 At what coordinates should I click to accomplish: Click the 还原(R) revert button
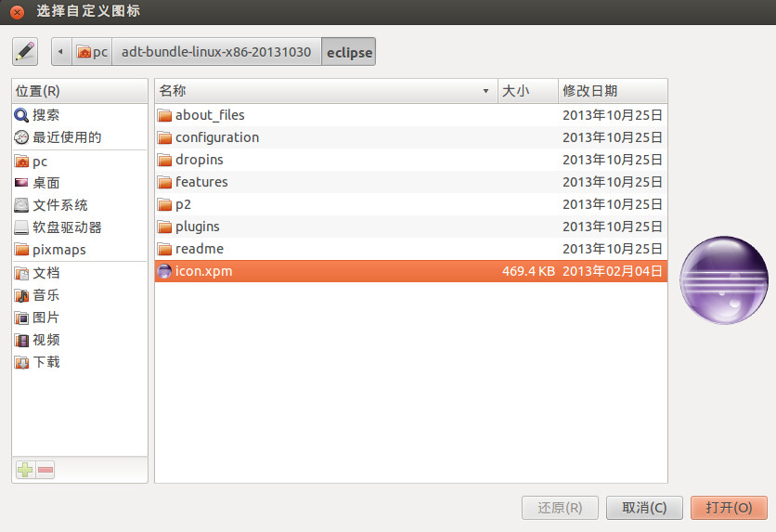click(x=560, y=508)
